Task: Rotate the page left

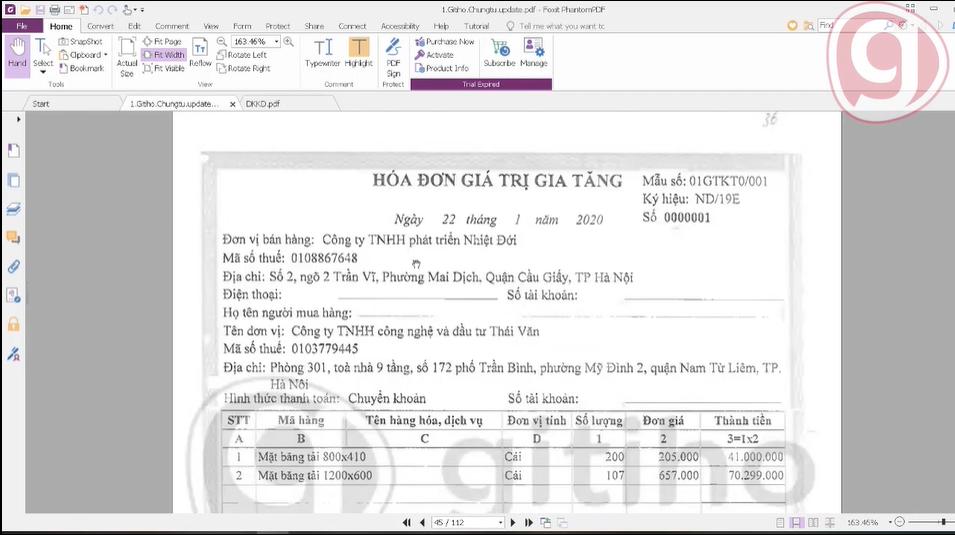Action: [x=242, y=55]
